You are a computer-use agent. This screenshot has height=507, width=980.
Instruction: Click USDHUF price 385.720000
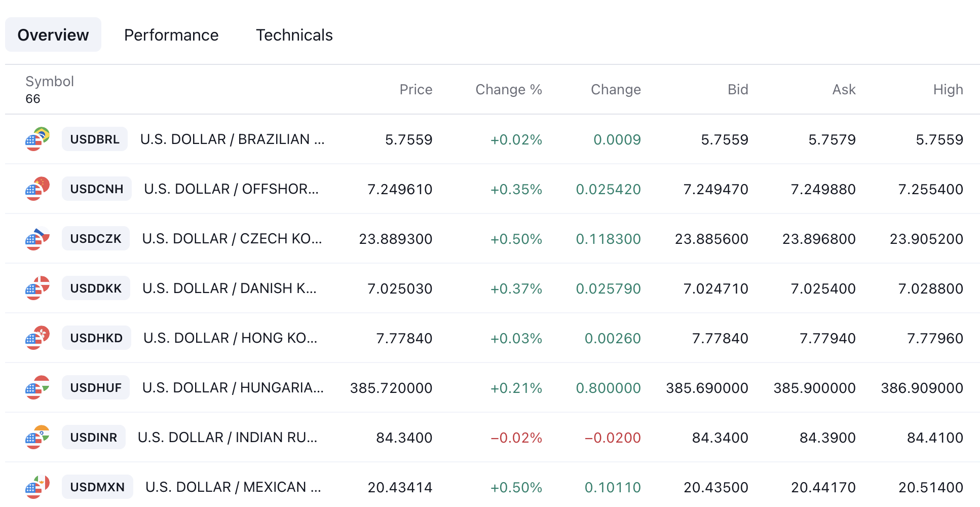point(391,388)
